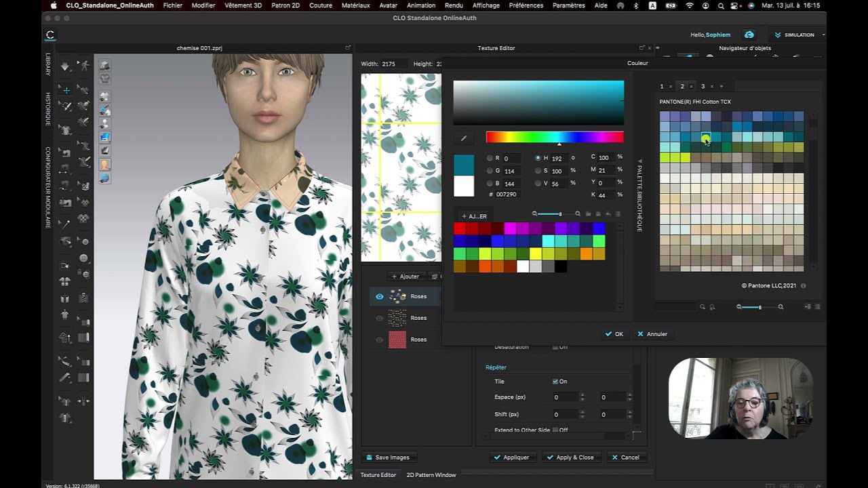Increase Shift (px) second value stepper
Screen dimensions: 868x488
629,412
